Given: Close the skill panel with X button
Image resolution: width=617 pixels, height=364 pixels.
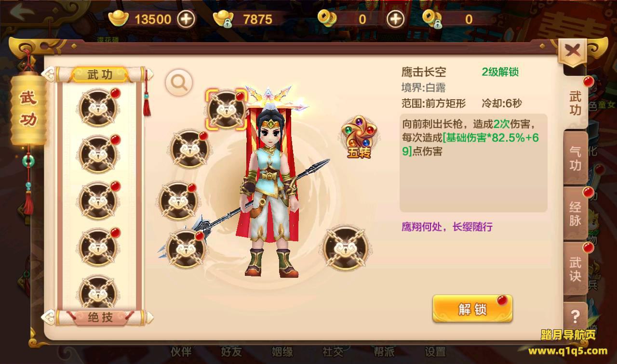Looking at the screenshot, I should [x=573, y=50].
